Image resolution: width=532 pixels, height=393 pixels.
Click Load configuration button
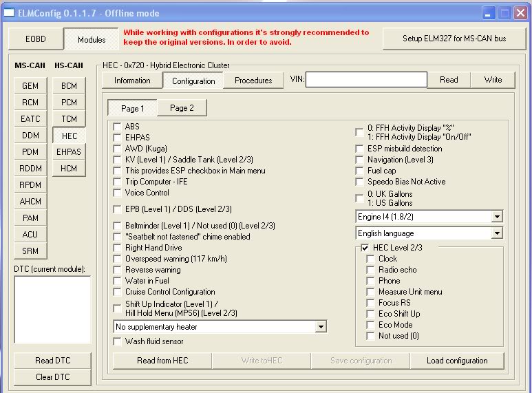click(457, 361)
